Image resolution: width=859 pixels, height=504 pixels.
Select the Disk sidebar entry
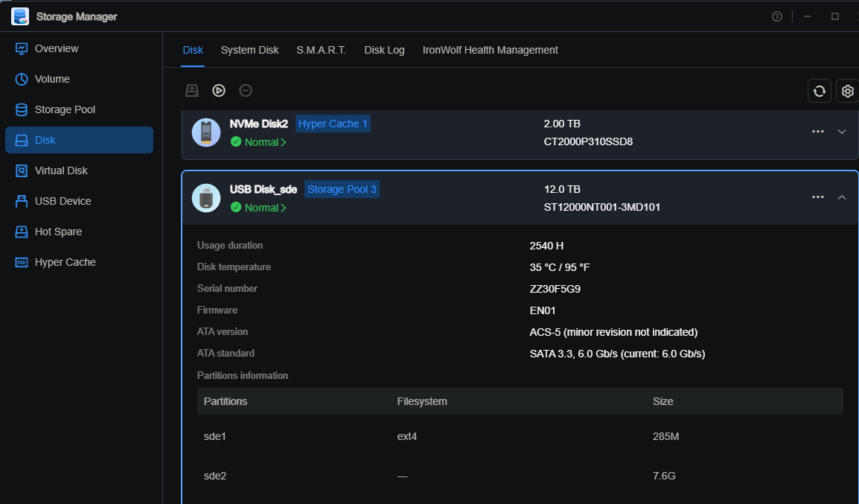tap(79, 140)
